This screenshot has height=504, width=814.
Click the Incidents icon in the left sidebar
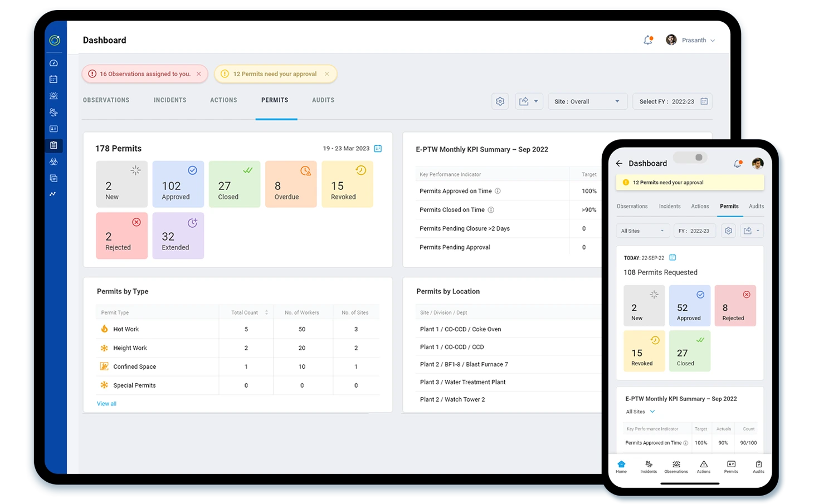pos(53,112)
